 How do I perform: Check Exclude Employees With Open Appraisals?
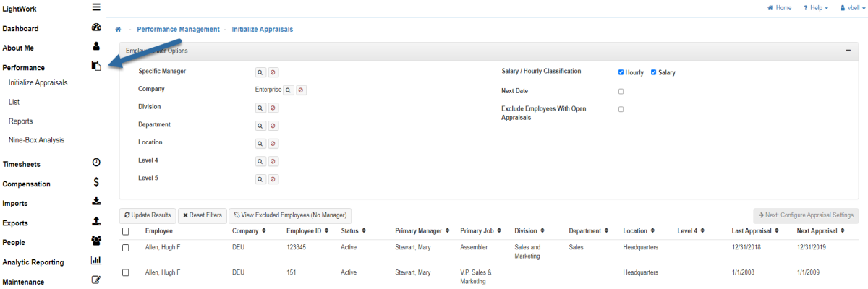click(621, 109)
